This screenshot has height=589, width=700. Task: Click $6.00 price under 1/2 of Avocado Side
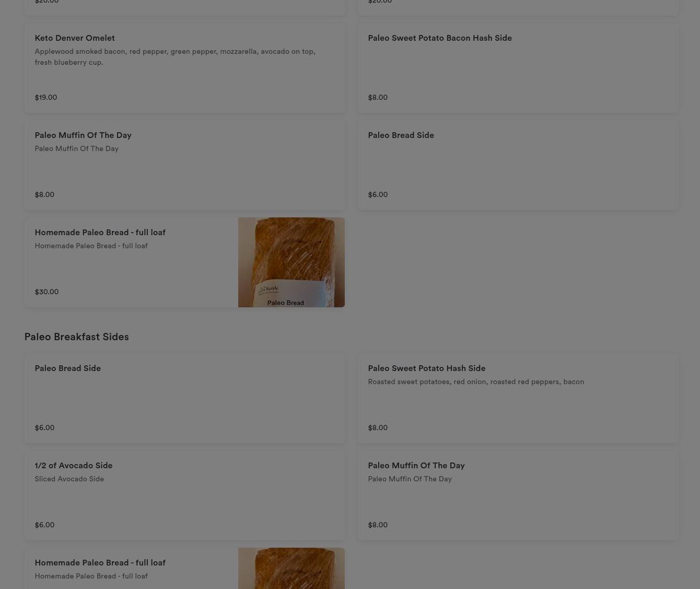click(x=44, y=525)
